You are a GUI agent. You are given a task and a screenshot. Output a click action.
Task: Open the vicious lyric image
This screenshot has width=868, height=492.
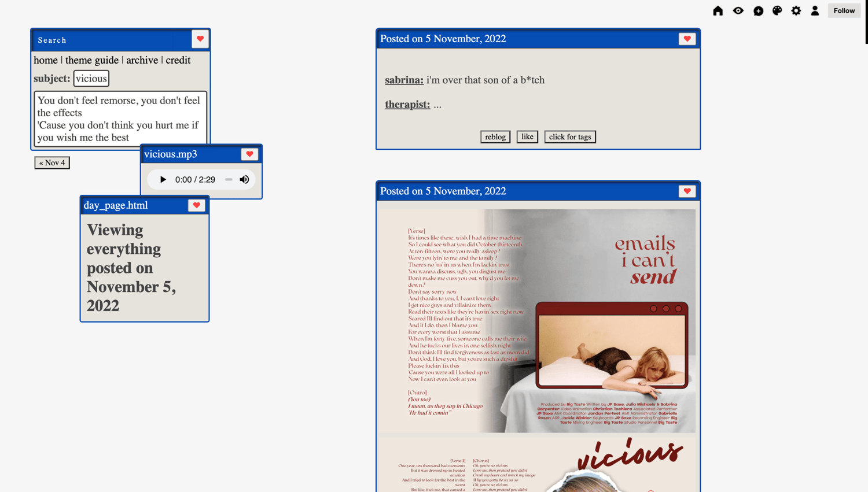point(537,463)
